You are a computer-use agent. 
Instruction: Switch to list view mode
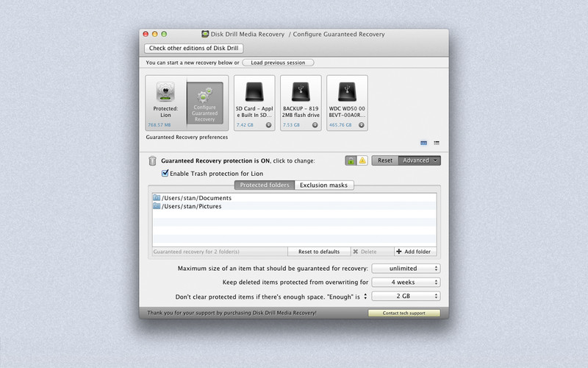pyautogui.click(x=437, y=143)
